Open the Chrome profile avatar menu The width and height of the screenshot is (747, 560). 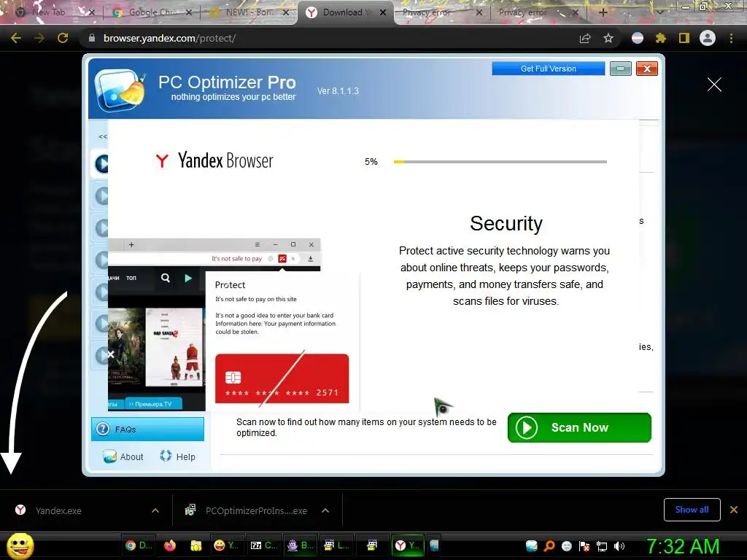tap(708, 38)
